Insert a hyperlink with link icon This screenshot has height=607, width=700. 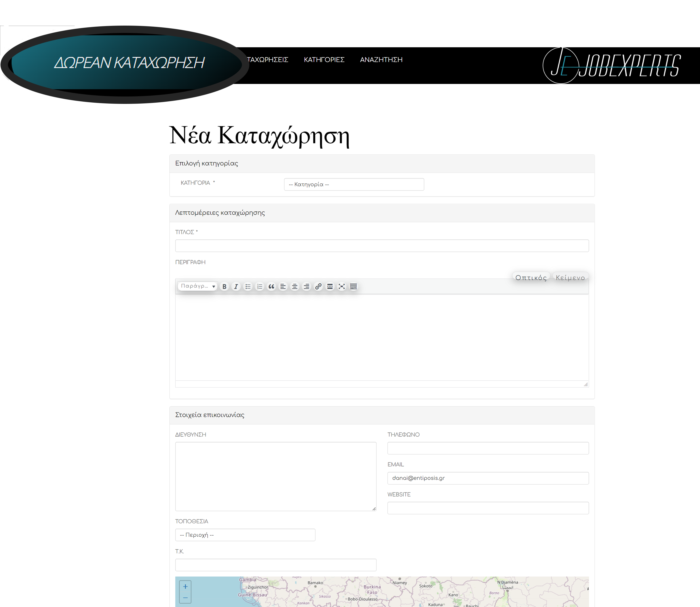coord(318,287)
